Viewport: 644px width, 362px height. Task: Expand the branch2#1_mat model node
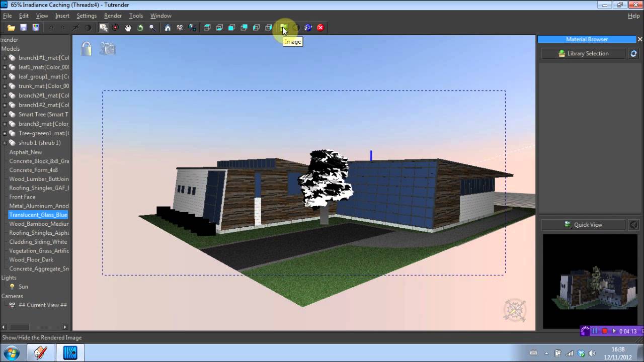pyautogui.click(x=5, y=96)
